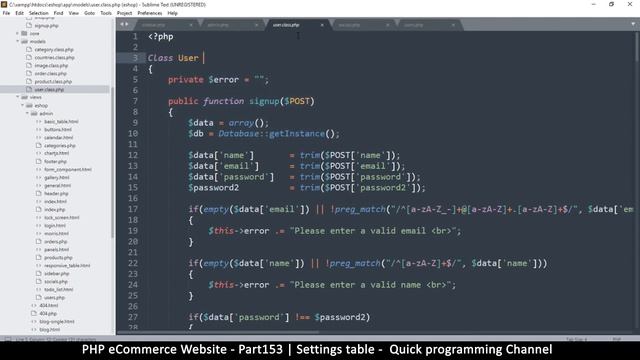Click the folder icon of the admin folder
Image resolution: width=640 pixels, height=360 pixels.
(34, 113)
